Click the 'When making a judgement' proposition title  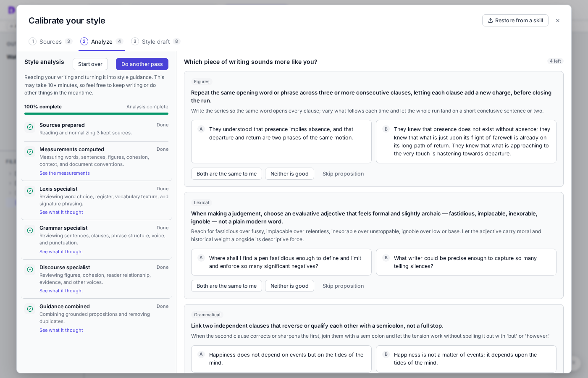(364, 218)
